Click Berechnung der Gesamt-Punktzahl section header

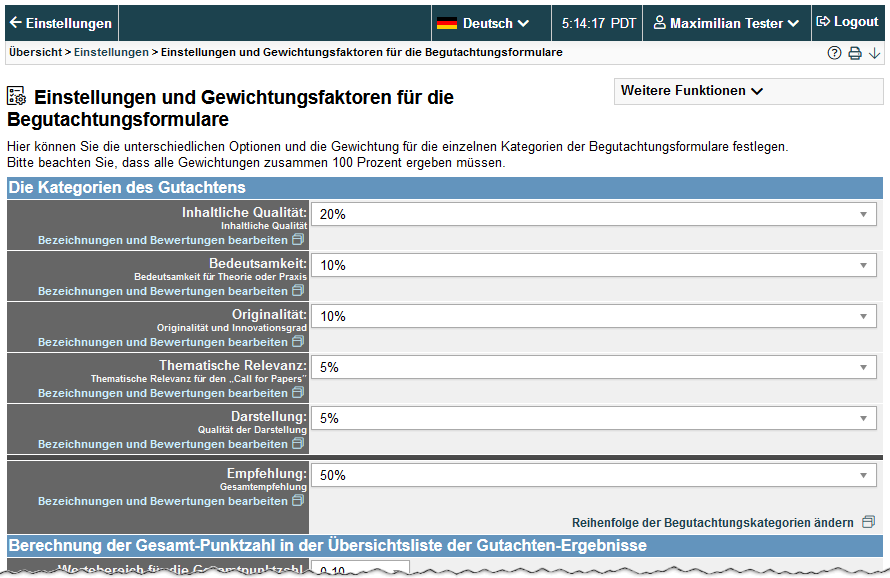(x=445, y=546)
